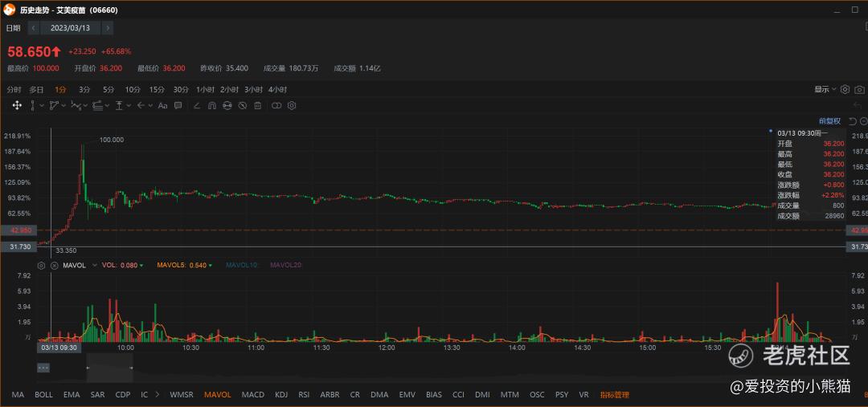
Task: Select the Fibonacci lines drawing tool
Action: [97, 106]
